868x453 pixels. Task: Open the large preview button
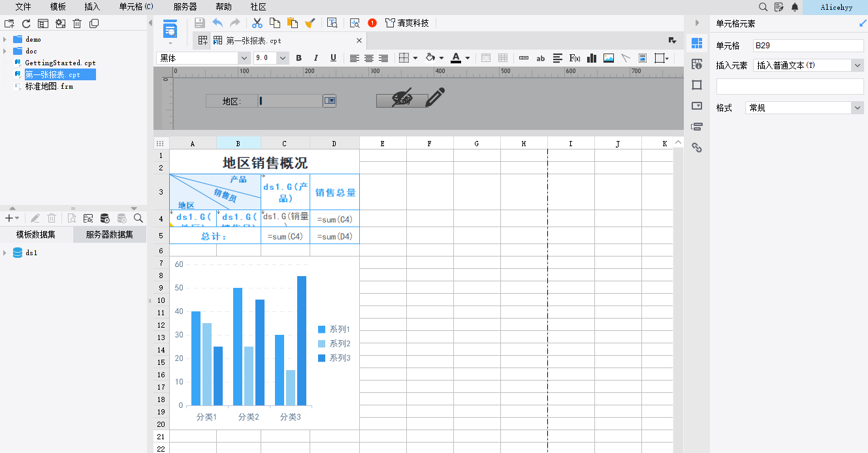[x=170, y=29]
